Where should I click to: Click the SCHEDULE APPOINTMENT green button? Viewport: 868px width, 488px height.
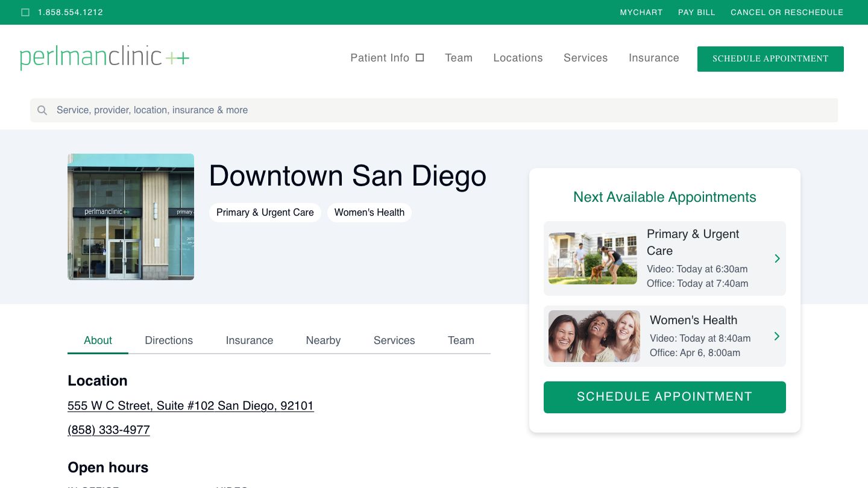665,397
